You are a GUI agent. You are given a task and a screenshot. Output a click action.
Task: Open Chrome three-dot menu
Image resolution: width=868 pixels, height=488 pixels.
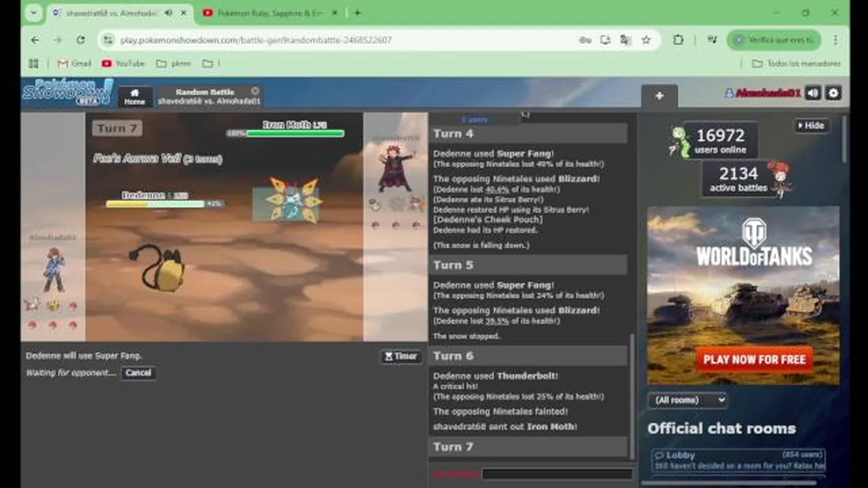pyautogui.click(x=835, y=40)
